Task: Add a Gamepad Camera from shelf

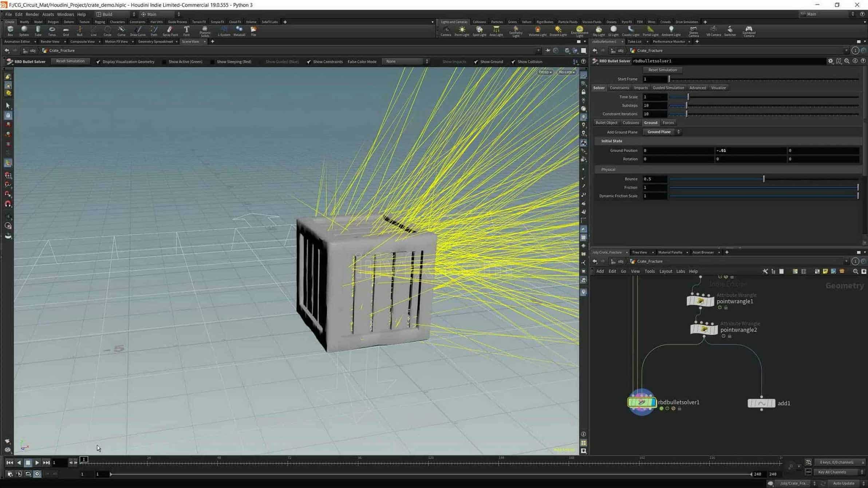Action: tap(749, 31)
